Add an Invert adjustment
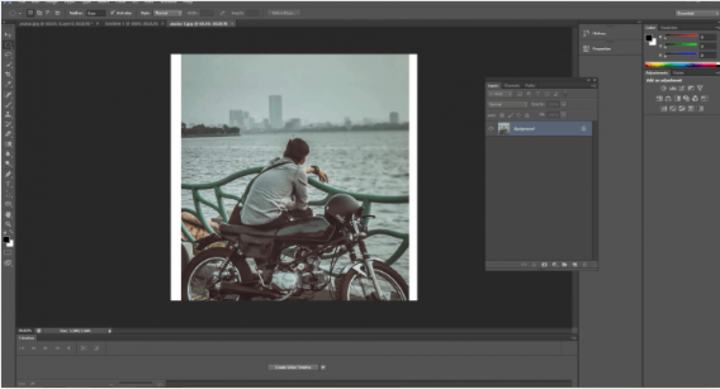The height and width of the screenshot is (389, 720). pyautogui.click(x=664, y=109)
